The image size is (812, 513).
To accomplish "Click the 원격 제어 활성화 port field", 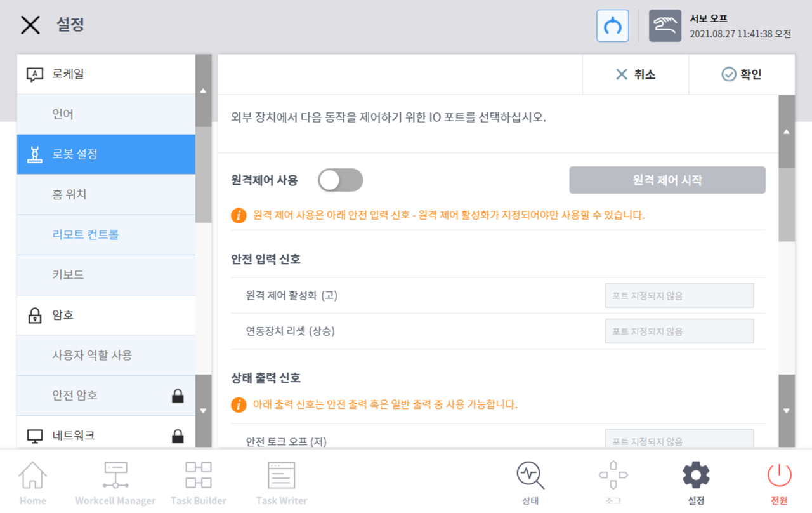I will (679, 295).
